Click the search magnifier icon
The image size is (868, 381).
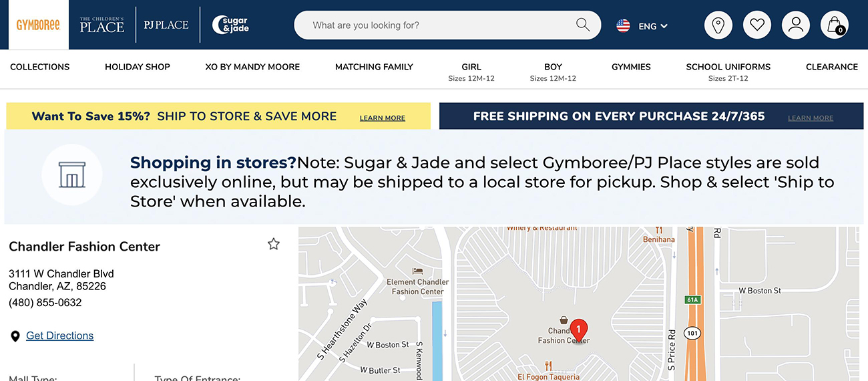[x=582, y=25]
